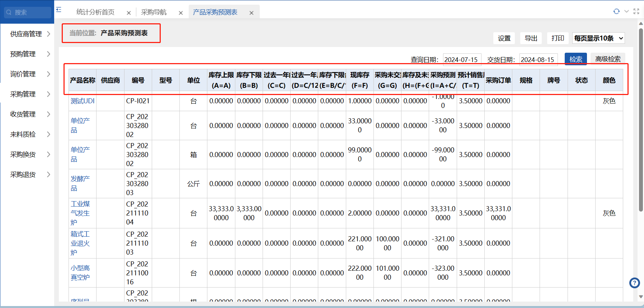This screenshot has height=308, width=644.
Task: Open the 测试UDI product link
Action: [83, 101]
